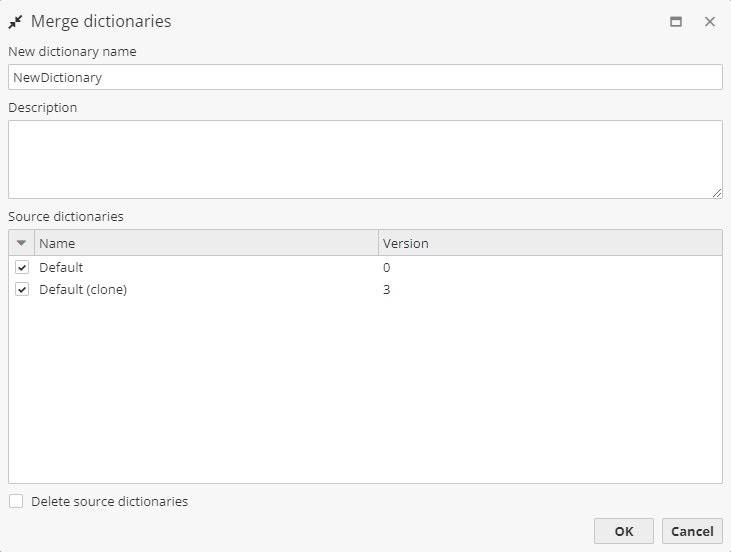The height and width of the screenshot is (552, 731).
Task: Sort by the Name column header
Action: pyautogui.click(x=206, y=243)
